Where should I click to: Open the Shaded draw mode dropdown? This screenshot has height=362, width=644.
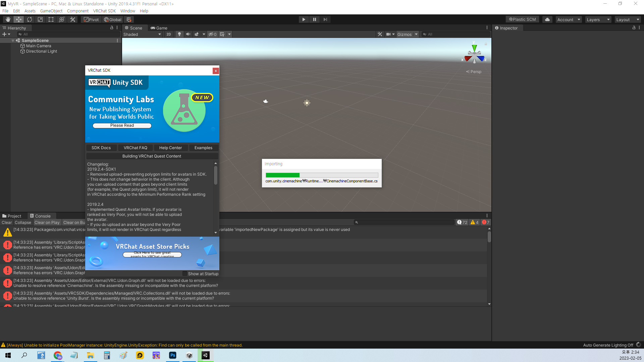[x=142, y=34]
